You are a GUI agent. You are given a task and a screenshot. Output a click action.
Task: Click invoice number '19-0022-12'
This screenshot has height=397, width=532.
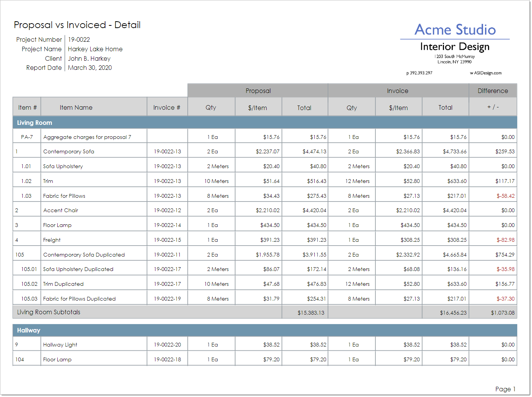[x=167, y=210]
